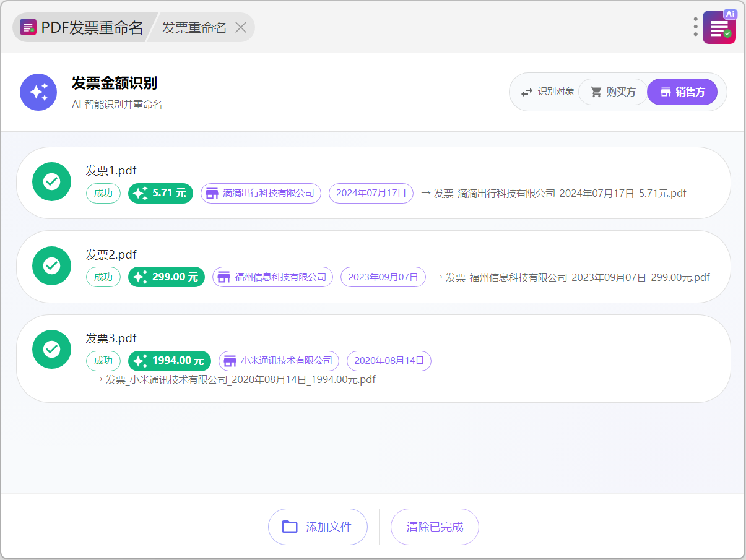
Task: Click the 滴滴出行科技有限公司 seller tag
Action: point(261,193)
